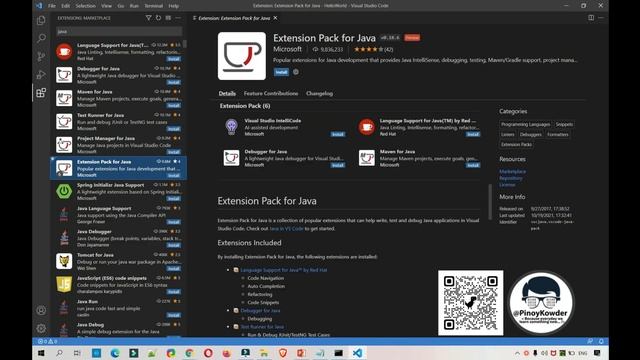This screenshot has width=640, height=360.
Task: Select Java Language Support by George Fraser
Action: click(118, 214)
